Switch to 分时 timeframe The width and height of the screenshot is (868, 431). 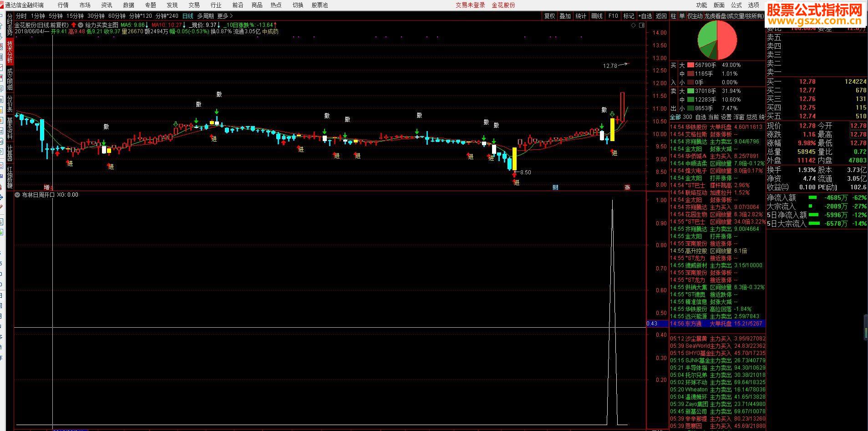21,16
